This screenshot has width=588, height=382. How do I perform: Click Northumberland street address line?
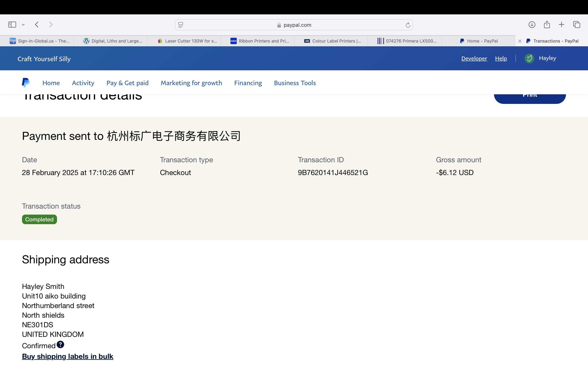point(58,305)
